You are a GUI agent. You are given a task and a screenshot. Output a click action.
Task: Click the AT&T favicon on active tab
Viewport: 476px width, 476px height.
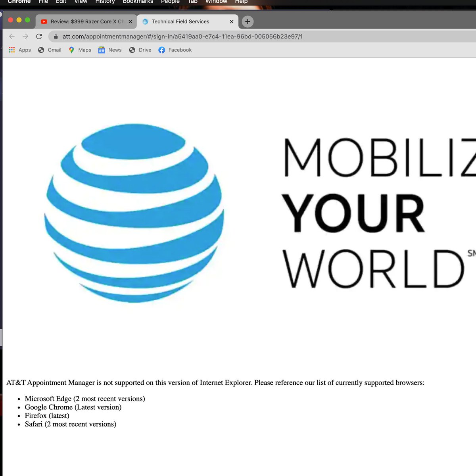[145, 22]
